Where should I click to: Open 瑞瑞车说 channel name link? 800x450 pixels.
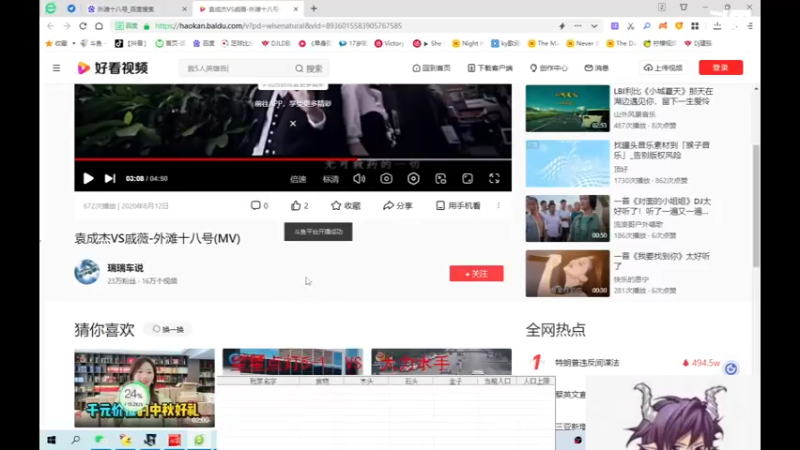point(126,268)
